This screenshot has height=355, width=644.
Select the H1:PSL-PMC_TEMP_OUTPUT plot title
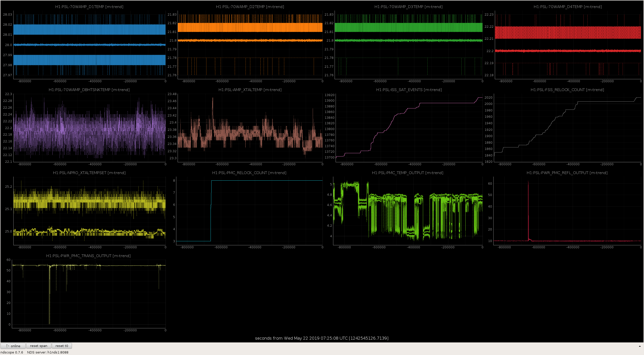[408, 173]
